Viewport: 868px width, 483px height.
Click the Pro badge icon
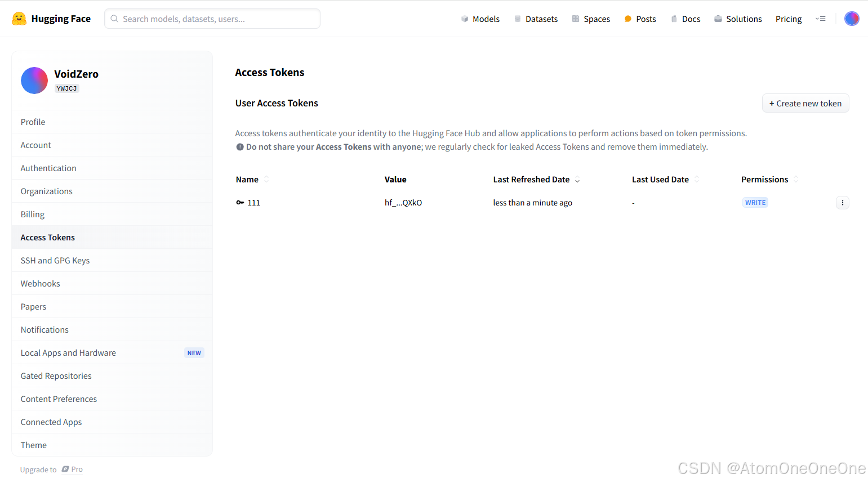coord(65,469)
